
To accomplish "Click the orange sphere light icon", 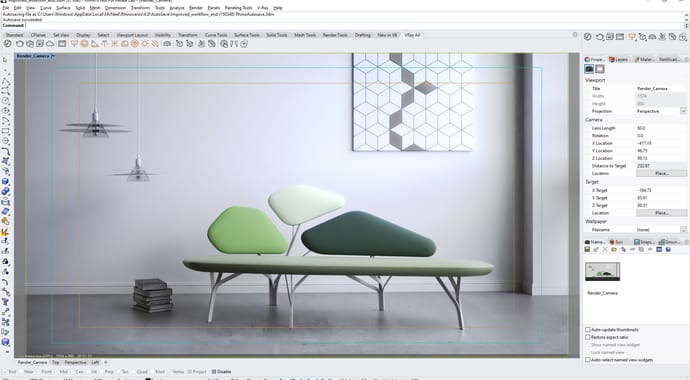I will [x=84, y=44].
